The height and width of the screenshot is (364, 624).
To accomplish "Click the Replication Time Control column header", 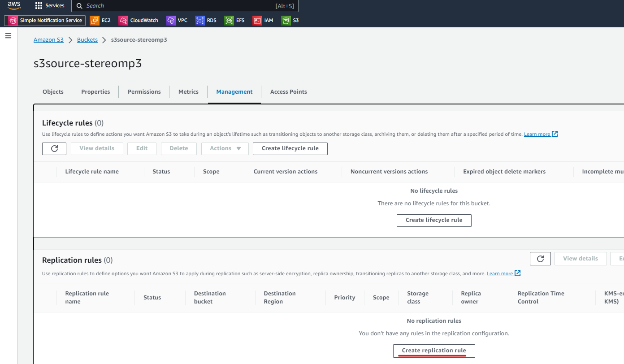I will 541,298.
